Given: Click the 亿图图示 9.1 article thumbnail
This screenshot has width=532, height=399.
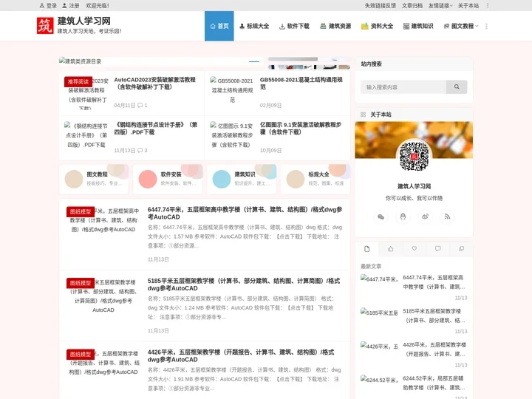Looking at the screenshot, I should click(x=232, y=135).
